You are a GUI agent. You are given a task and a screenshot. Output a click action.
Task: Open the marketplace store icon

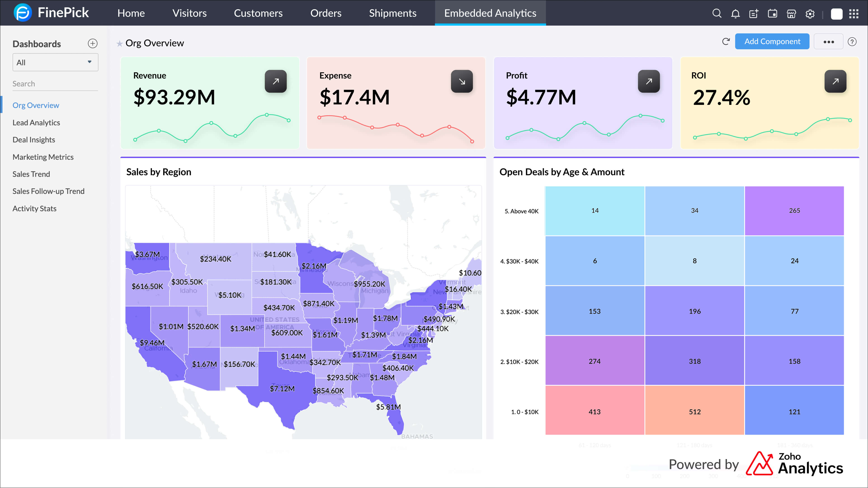(791, 14)
